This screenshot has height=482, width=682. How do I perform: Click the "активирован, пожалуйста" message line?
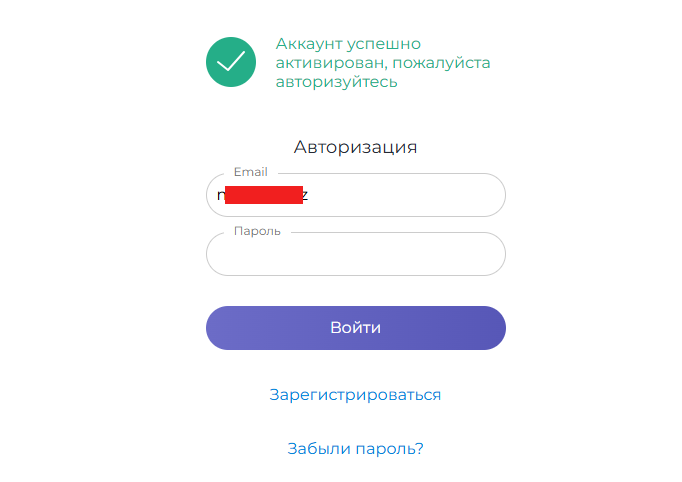tap(383, 63)
